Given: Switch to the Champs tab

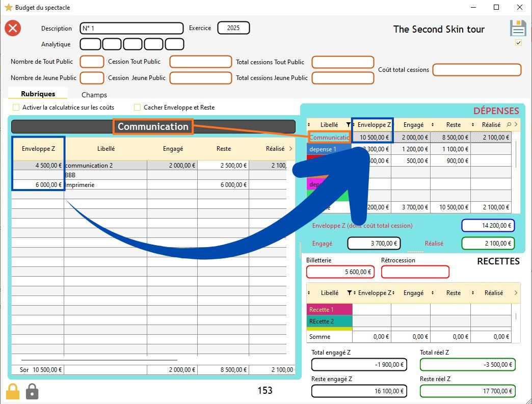Looking at the screenshot, I should coord(94,95).
